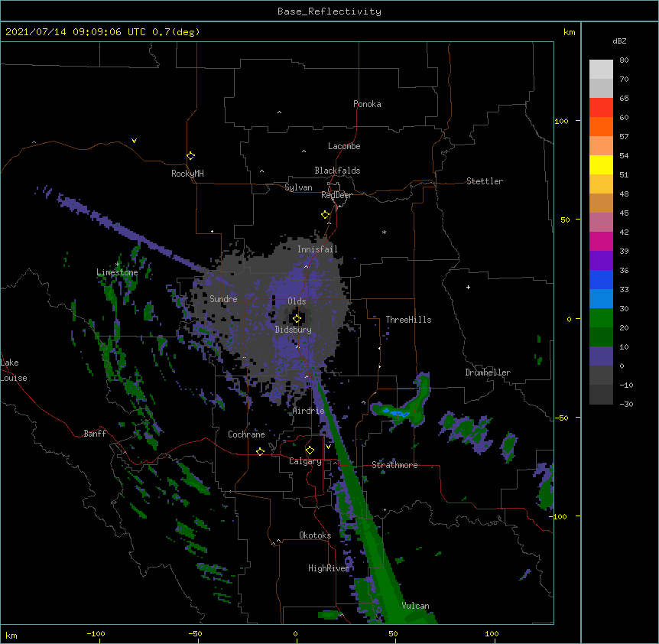
Task: Pick the magenta 42 dBZ legend color
Action: tap(601, 241)
